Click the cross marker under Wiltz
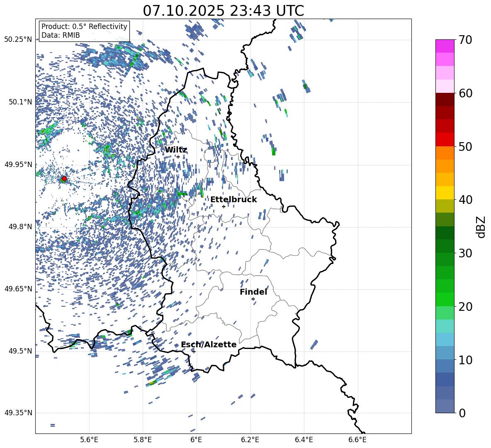 click(178, 157)
